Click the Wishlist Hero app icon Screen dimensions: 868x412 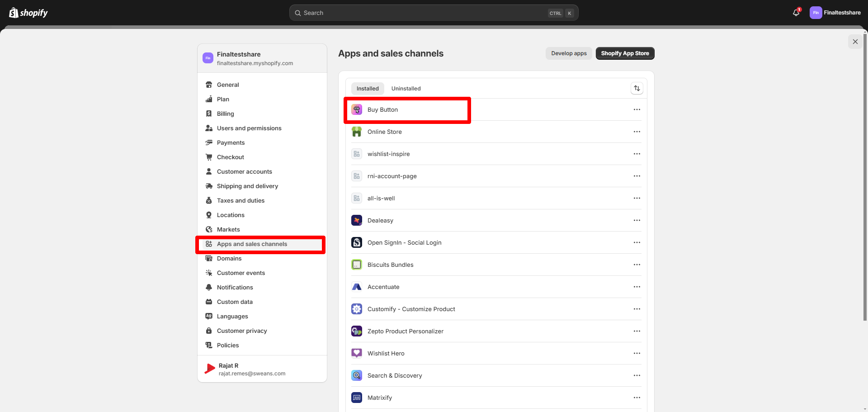click(357, 353)
